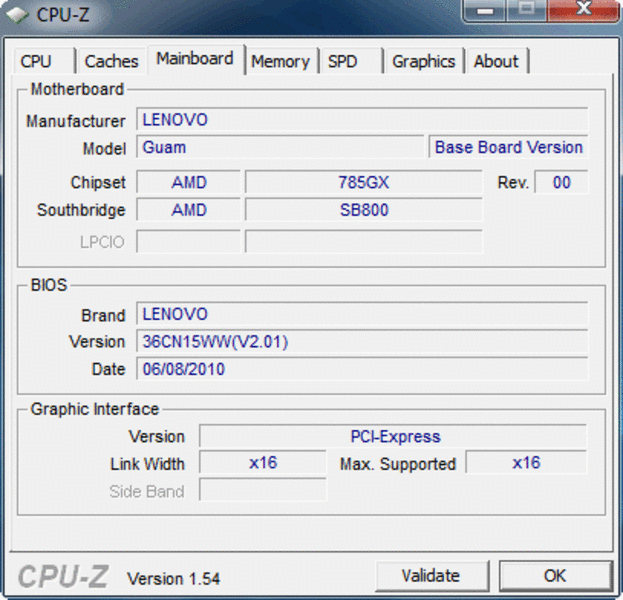Image resolution: width=623 pixels, height=600 pixels.
Task: Click the empty Side Band field
Action: click(263, 490)
